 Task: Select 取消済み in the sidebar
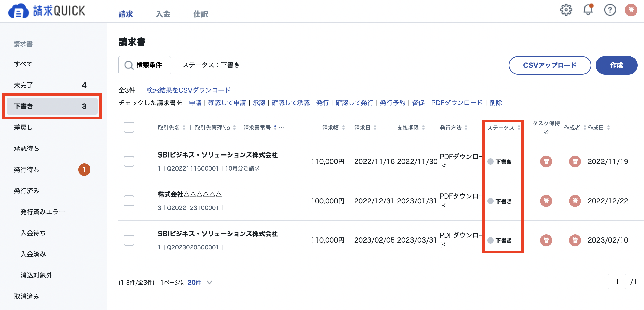(52, 296)
